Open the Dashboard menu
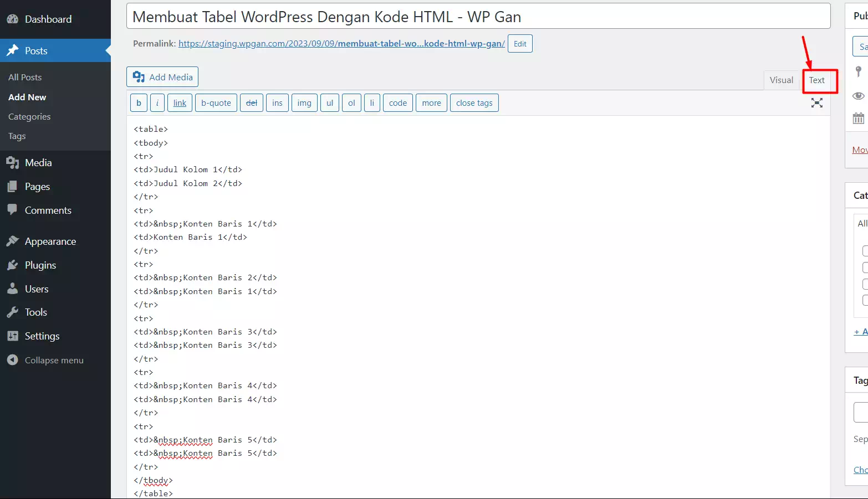Image resolution: width=868 pixels, height=499 pixels. point(48,19)
